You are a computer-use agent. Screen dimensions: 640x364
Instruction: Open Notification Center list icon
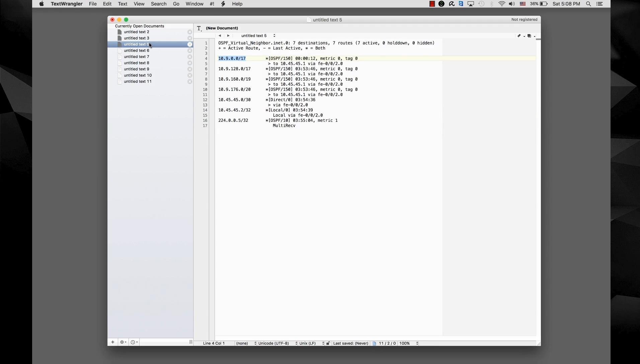(600, 4)
